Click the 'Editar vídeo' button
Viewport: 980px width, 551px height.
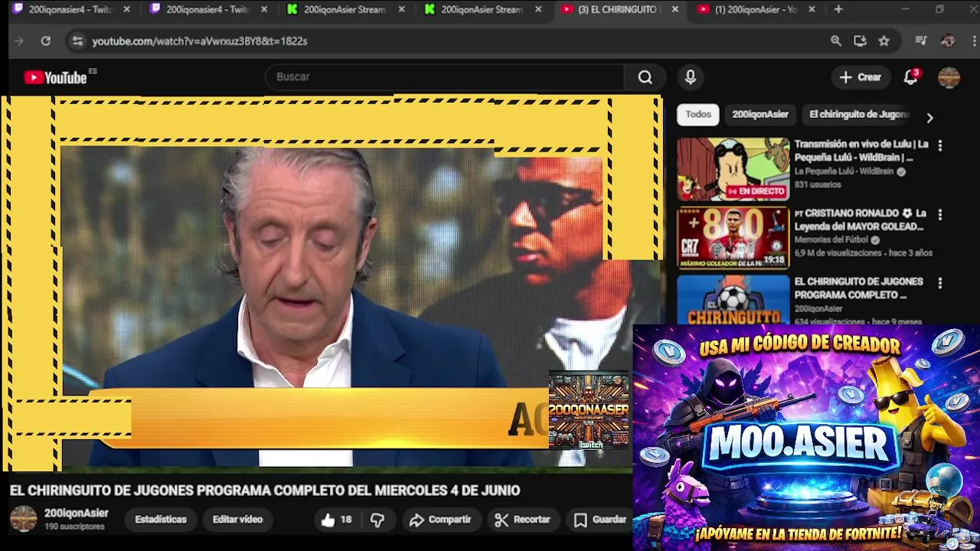tap(237, 520)
